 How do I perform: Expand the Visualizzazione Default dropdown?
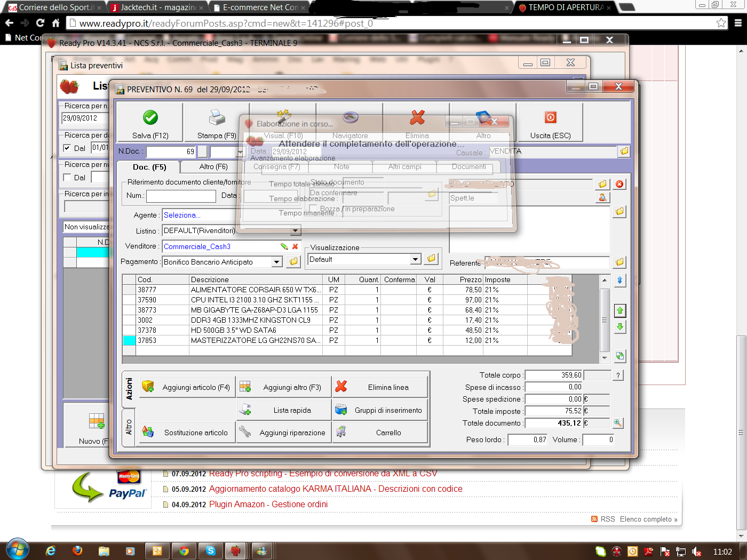point(416,259)
